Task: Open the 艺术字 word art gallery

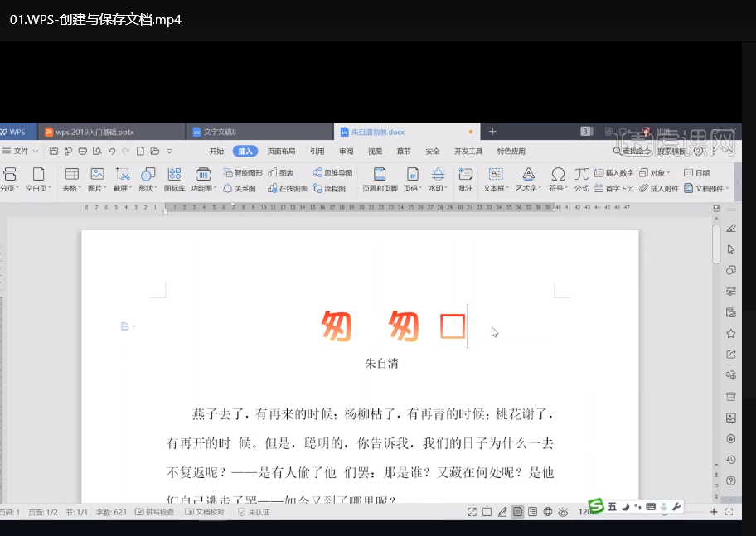Action: coord(528,179)
